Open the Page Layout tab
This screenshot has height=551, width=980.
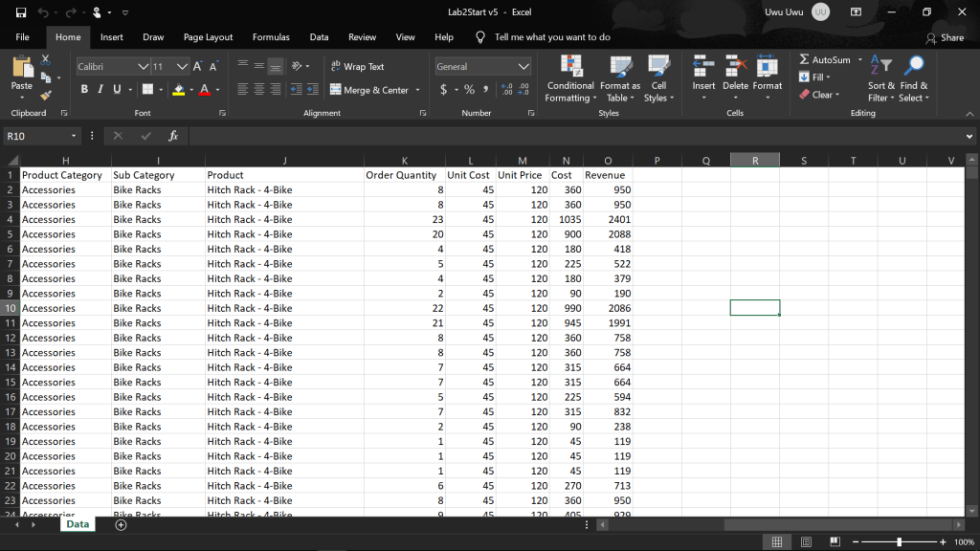[x=208, y=37]
